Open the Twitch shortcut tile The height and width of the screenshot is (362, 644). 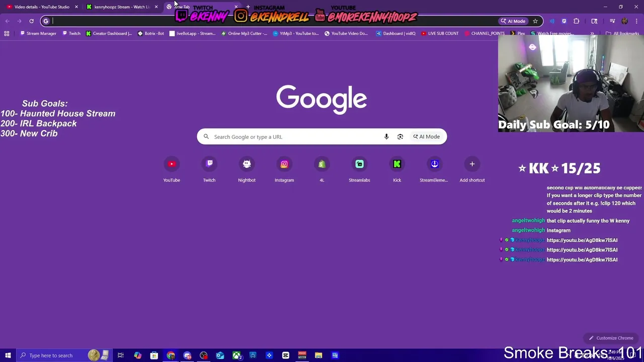pyautogui.click(x=209, y=170)
